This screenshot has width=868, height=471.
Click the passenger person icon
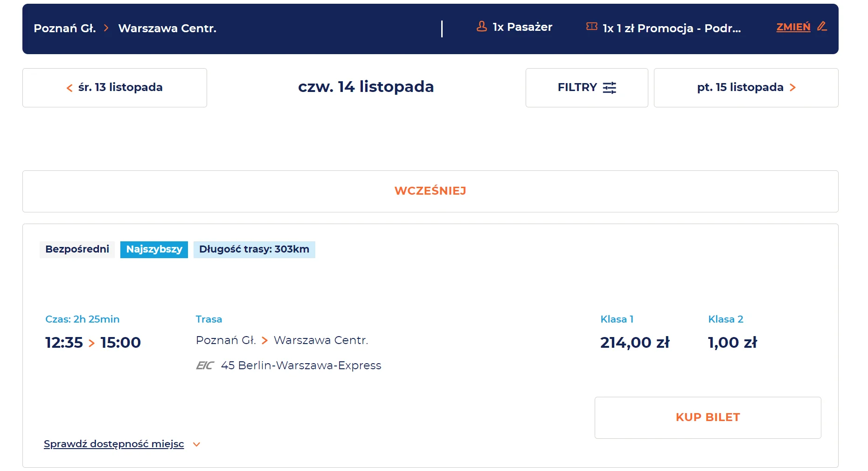(482, 27)
